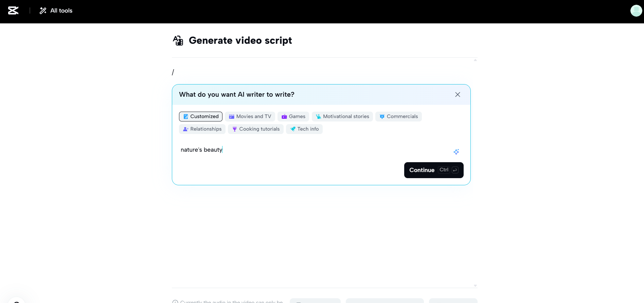The image size is (644, 303).
Task: Select the Relationships category chip
Action: tap(202, 129)
